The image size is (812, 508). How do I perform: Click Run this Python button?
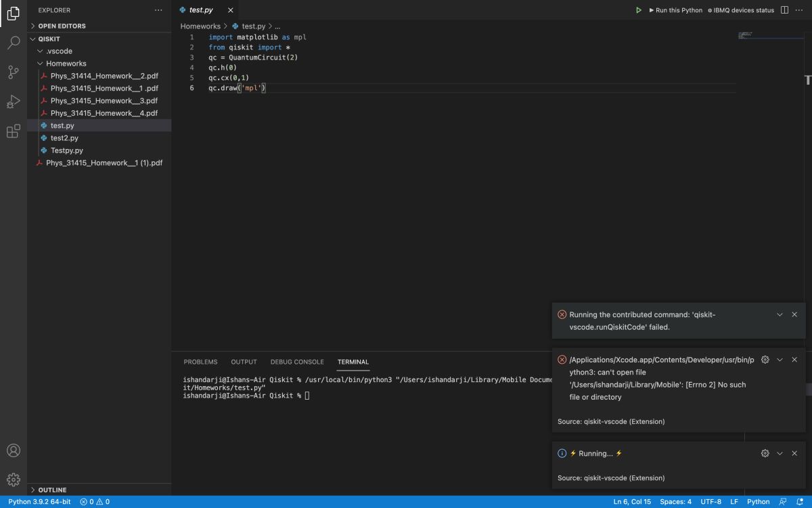click(x=676, y=10)
